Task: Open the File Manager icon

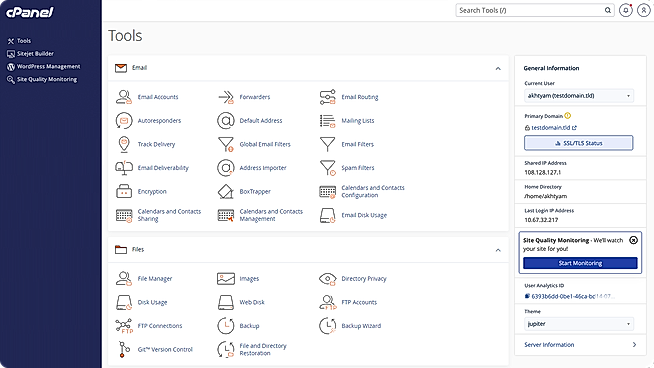Action: 124,279
